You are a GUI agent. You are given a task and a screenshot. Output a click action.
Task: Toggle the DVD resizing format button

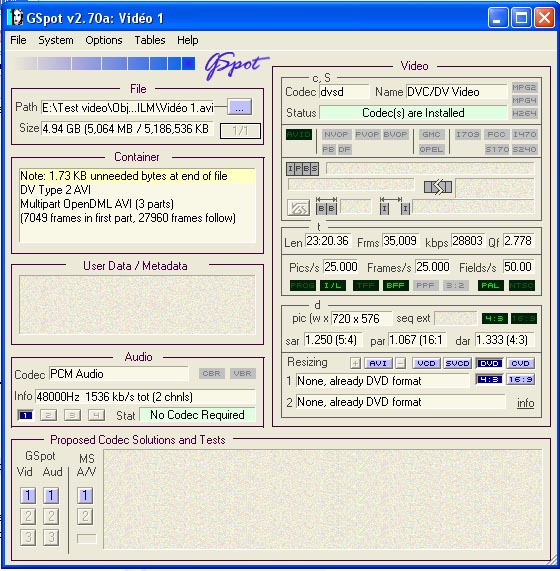click(489, 363)
